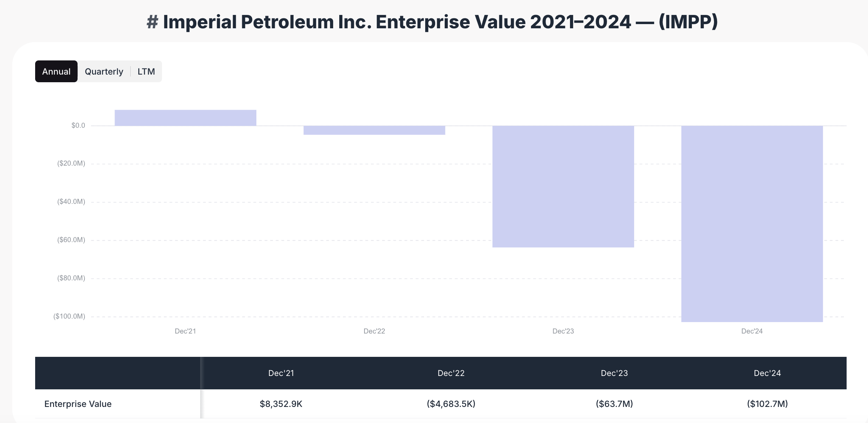
Task: Click the Dec'24 bar in chart
Action: click(x=752, y=224)
